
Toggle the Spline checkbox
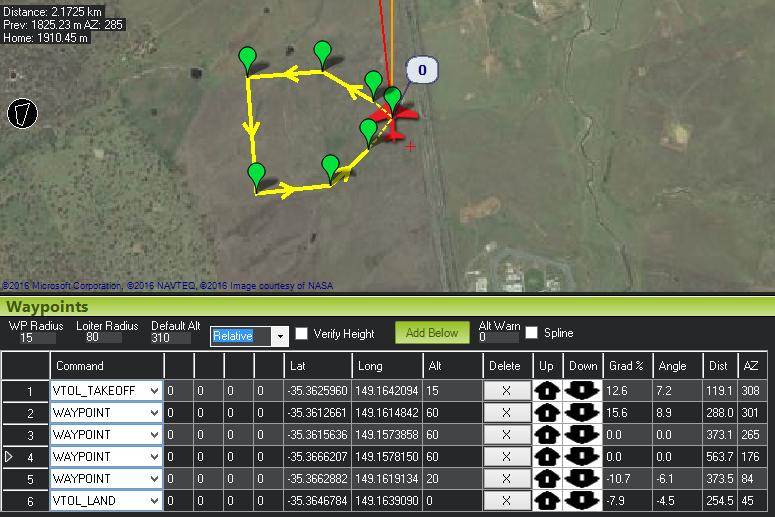(532, 333)
